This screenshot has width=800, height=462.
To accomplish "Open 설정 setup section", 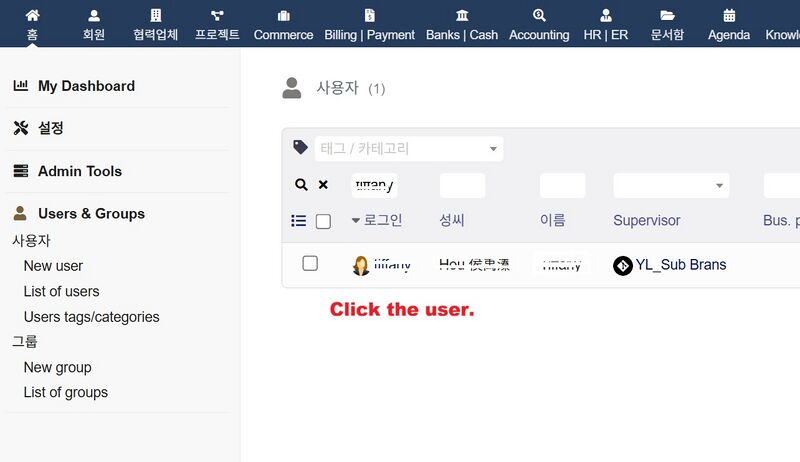I will (x=51, y=128).
